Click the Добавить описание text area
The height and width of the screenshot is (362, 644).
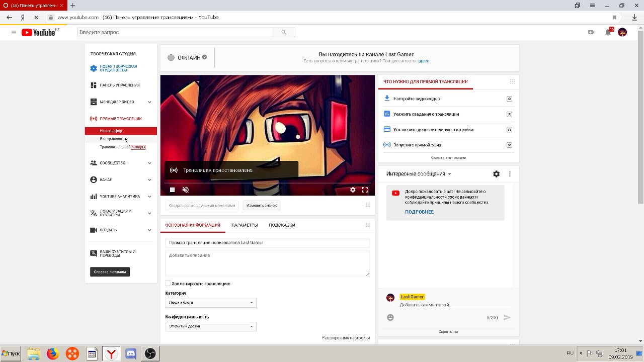[268, 263]
